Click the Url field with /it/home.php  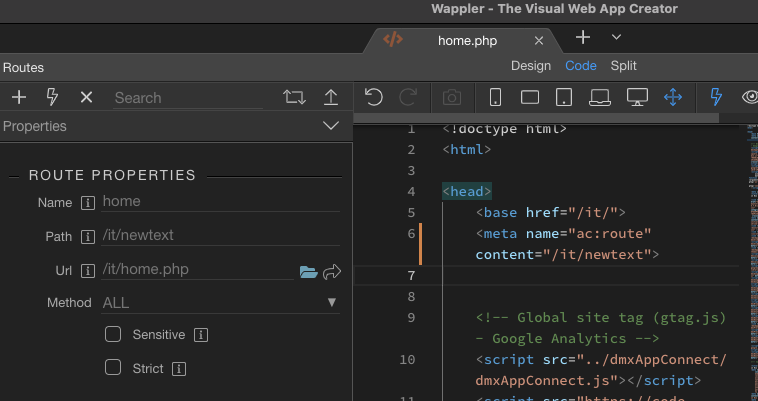pyautogui.click(x=197, y=270)
